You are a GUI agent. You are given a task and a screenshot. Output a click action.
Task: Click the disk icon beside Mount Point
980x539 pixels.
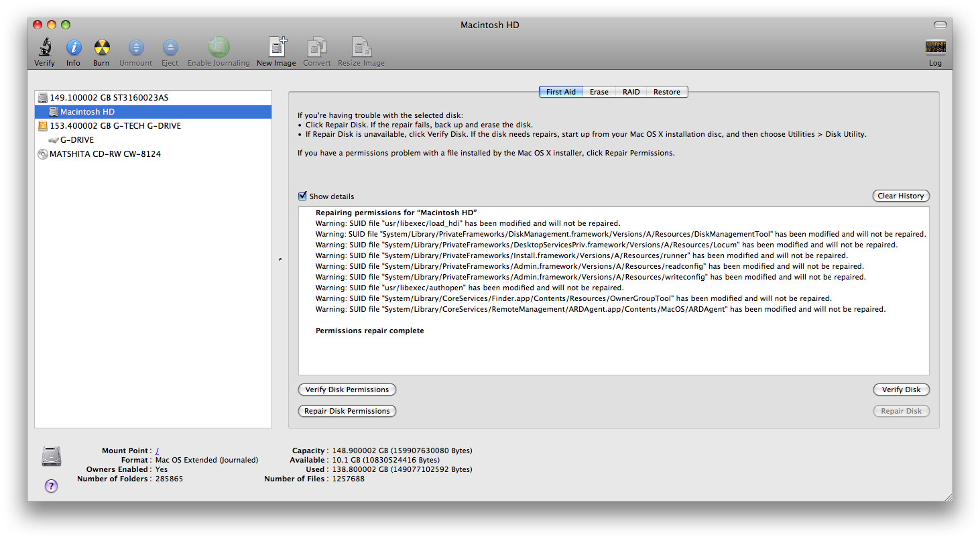[x=52, y=456]
